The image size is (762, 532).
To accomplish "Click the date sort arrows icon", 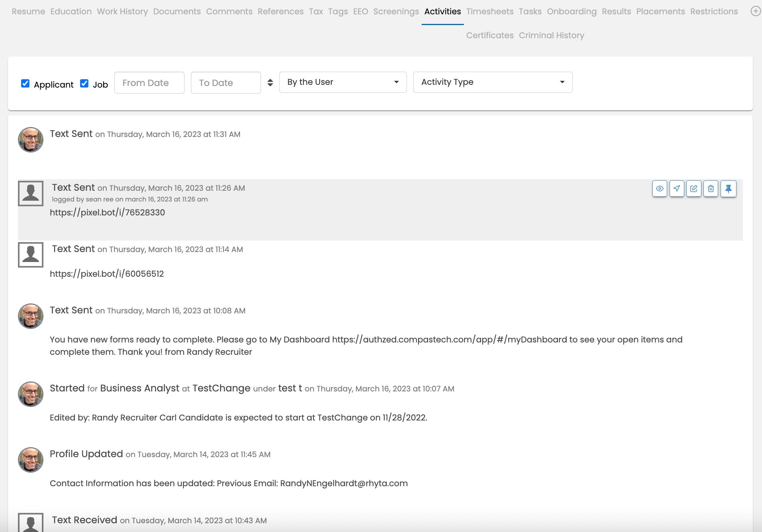I will [270, 82].
